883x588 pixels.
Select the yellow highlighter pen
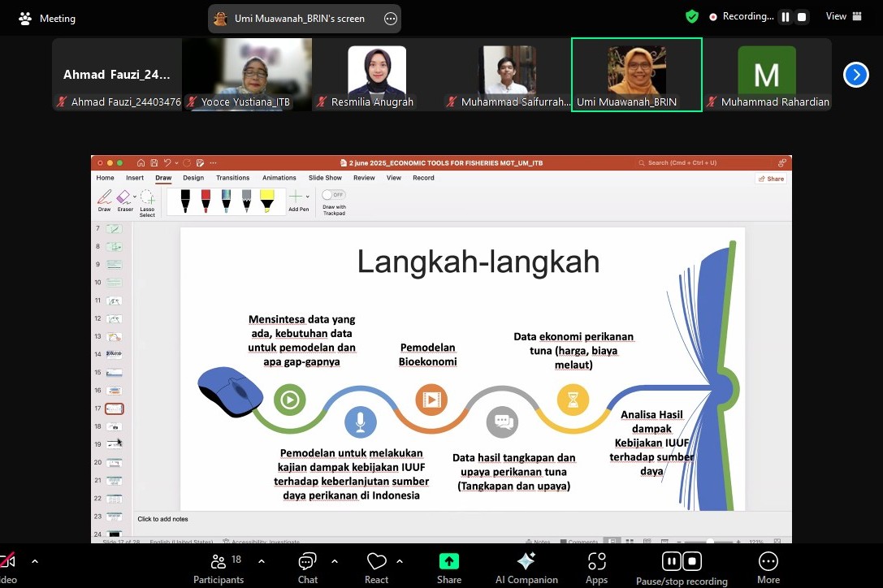tap(267, 201)
